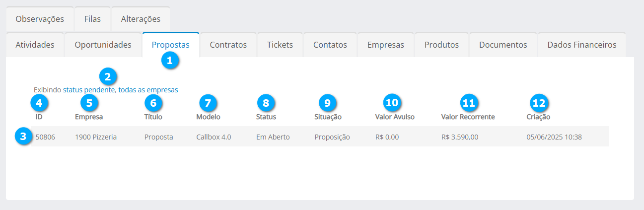Open the Contratos tab
644x210 pixels.
[x=228, y=45]
